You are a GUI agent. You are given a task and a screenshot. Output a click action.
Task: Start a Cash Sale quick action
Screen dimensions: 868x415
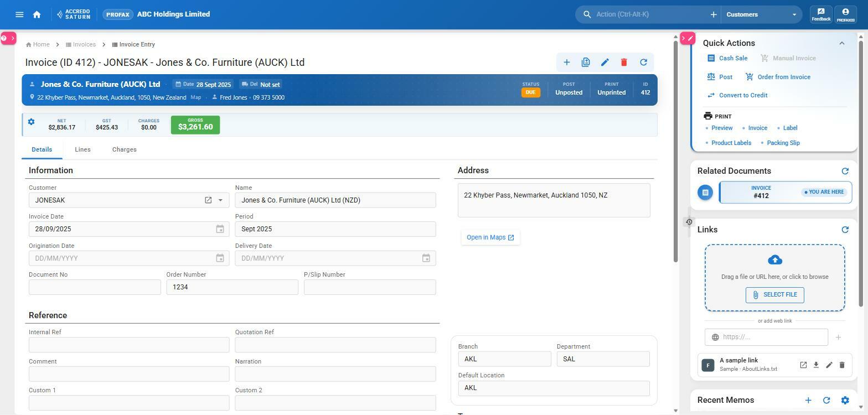coord(727,58)
